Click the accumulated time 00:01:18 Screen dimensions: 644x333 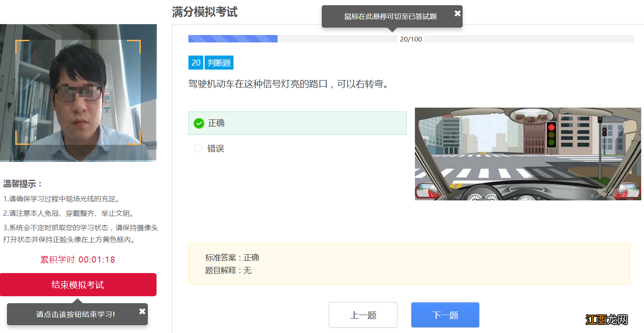click(x=97, y=259)
